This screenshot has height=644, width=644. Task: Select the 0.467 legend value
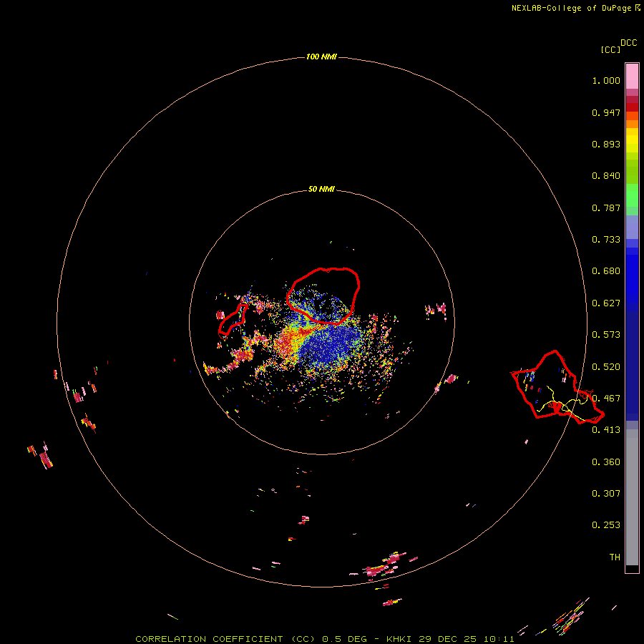(606, 399)
